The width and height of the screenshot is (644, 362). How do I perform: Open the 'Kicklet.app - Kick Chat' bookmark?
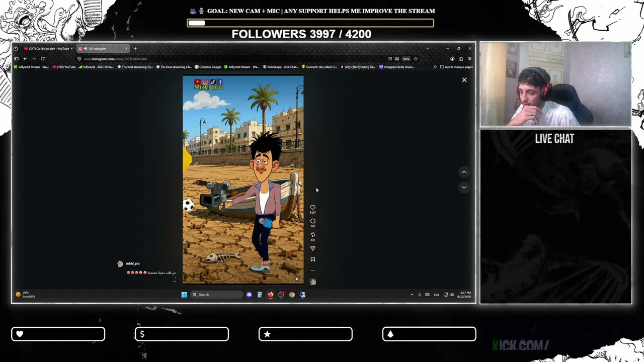(x=281, y=67)
